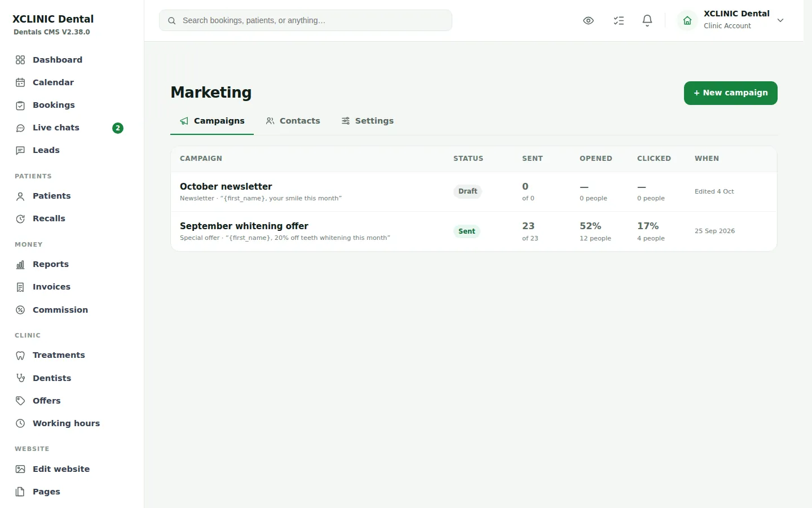The height and width of the screenshot is (508, 812).
Task: Click the Treatments tooth icon
Action: click(20, 356)
